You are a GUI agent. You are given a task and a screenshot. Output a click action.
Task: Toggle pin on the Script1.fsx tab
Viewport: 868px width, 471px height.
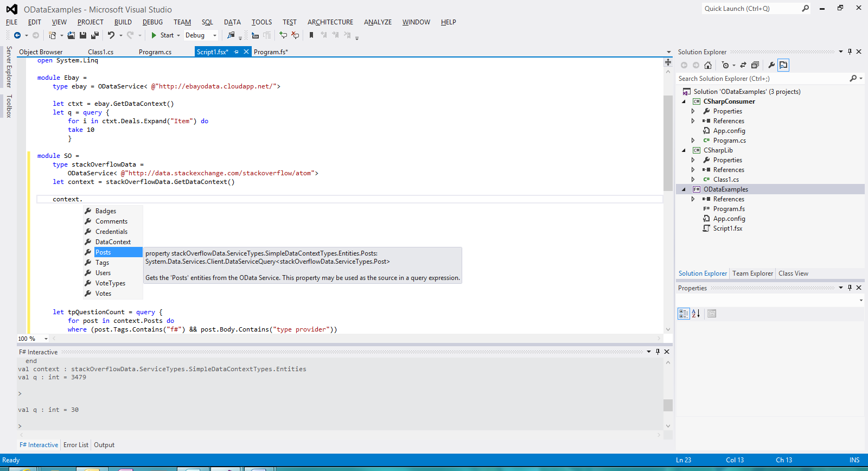pyautogui.click(x=236, y=52)
